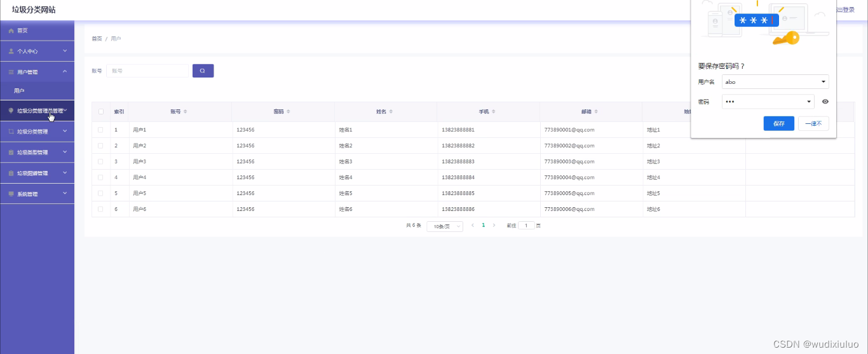868x354 pixels.
Task: Click the 用户 breadcrumb text
Action: [x=116, y=39]
